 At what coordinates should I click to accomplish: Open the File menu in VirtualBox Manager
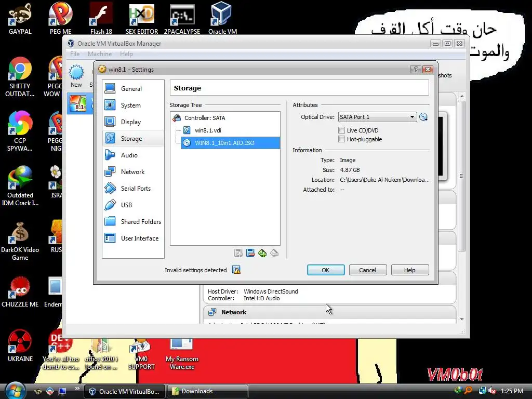coord(75,54)
